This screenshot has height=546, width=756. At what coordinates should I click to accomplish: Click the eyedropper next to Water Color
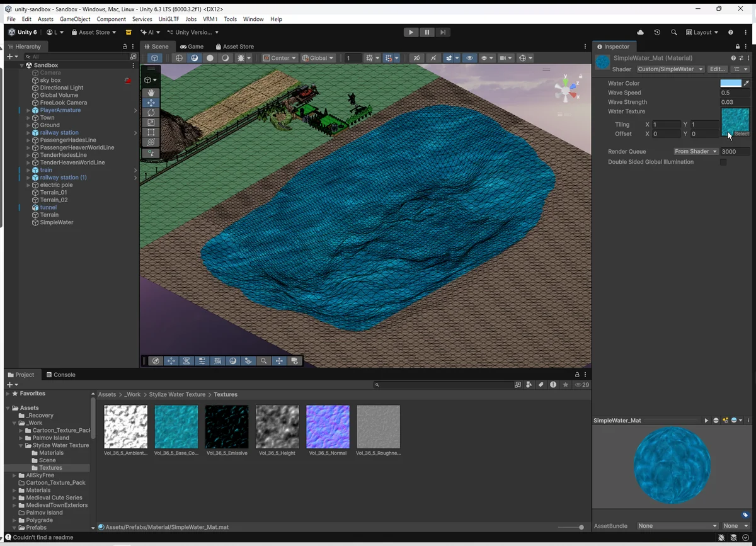pos(747,83)
